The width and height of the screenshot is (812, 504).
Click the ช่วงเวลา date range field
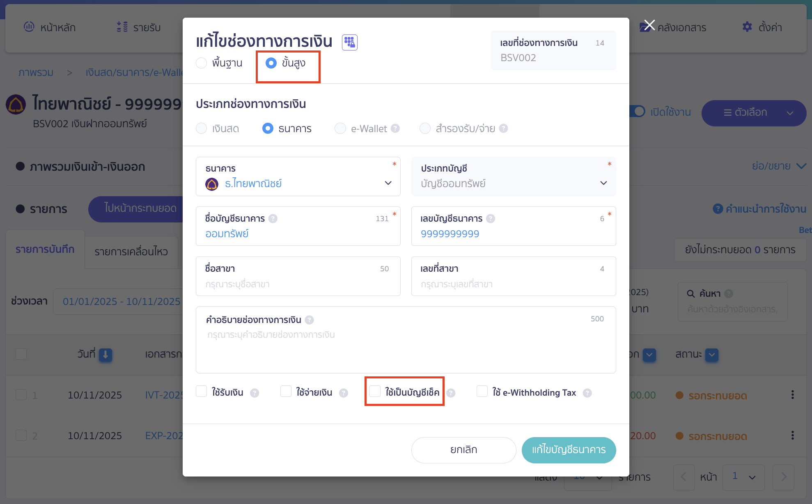pyautogui.click(x=121, y=301)
